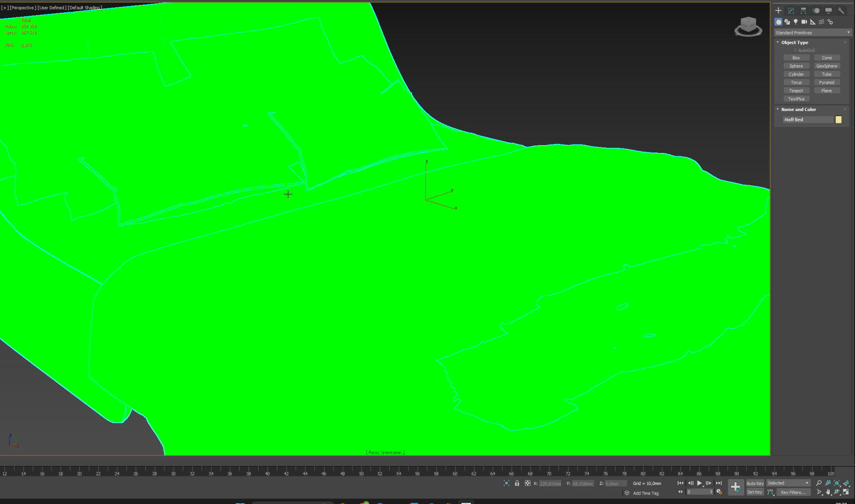Click the ViewCube in the viewport
The image size is (855, 504).
(x=748, y=26)
